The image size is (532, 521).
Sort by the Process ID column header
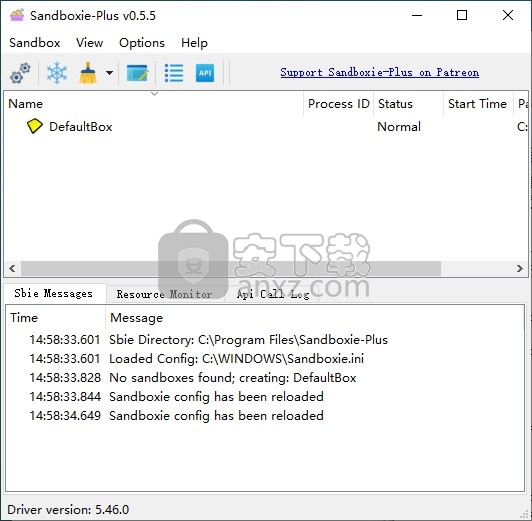click(x=339, y=104)
